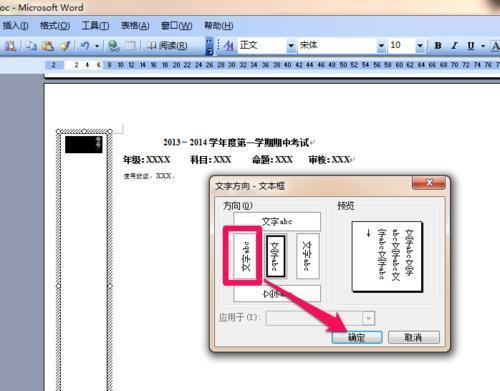Click the text box left middle handle
The width and height of the screenshot is (500, 391).
[x=59, y=286]
